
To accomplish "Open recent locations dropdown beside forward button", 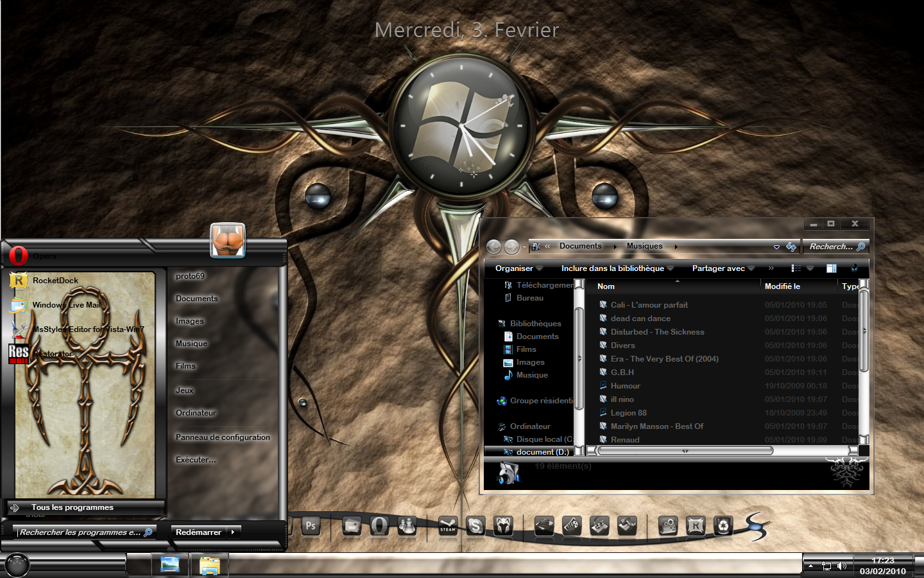I will pos(524,247).
